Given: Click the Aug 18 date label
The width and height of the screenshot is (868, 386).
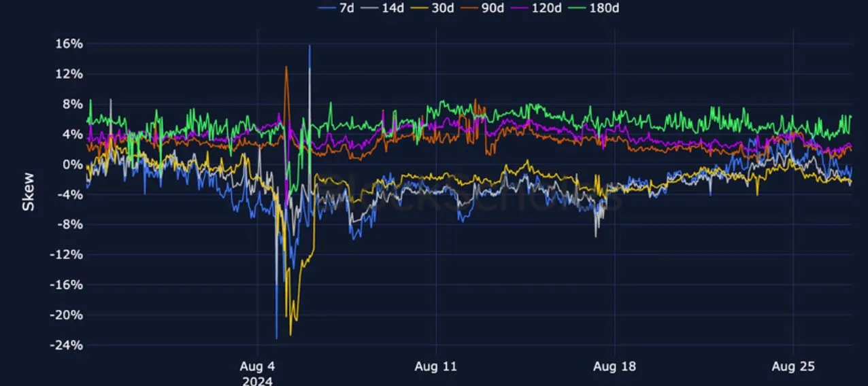Looking at the screenshot, I should [615, 366].
